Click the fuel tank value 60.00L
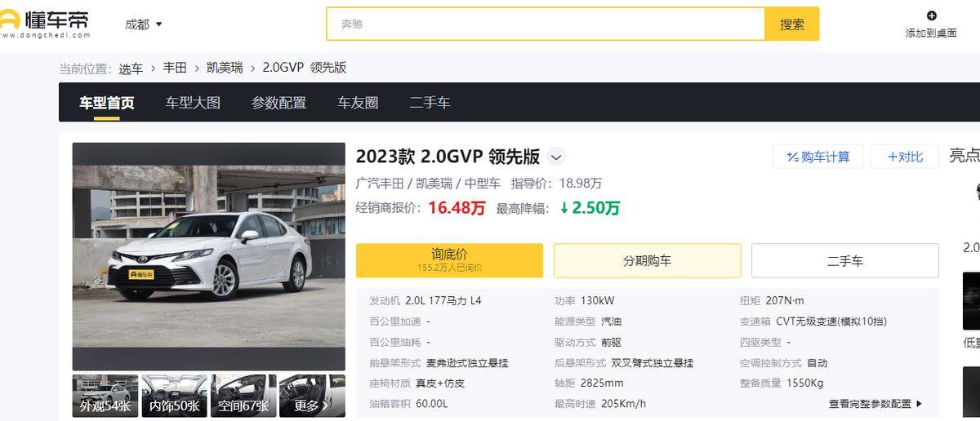 [x=432, y=404]
